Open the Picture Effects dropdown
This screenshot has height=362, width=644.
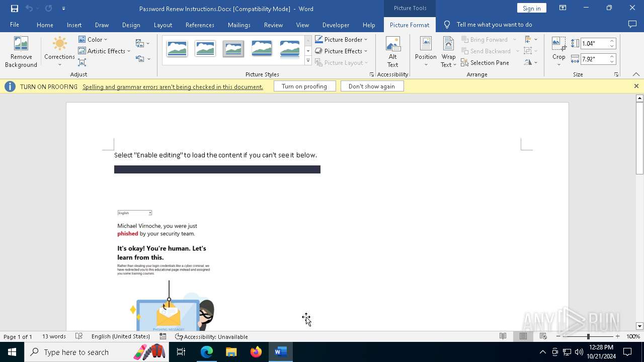tap(341, 51)
